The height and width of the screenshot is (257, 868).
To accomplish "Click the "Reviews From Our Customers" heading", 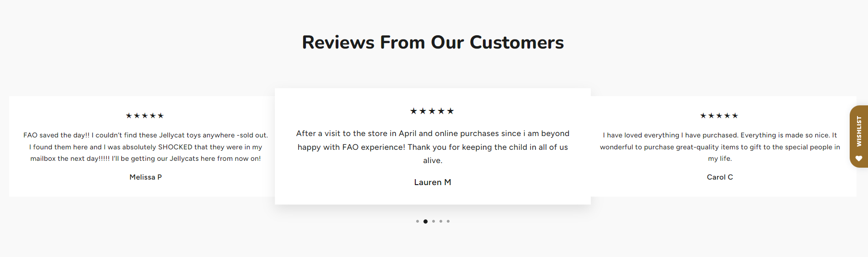I will pyautogui.click(x=433, y=43).
